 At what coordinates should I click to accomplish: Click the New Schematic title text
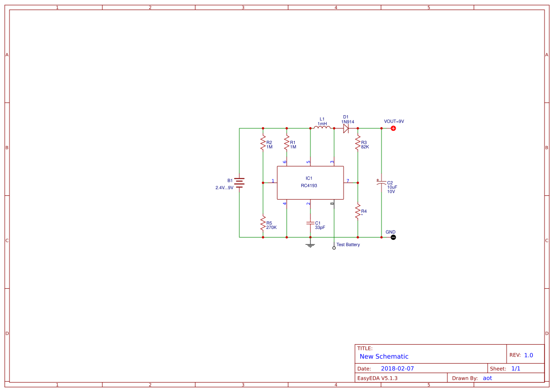point(384,356)
